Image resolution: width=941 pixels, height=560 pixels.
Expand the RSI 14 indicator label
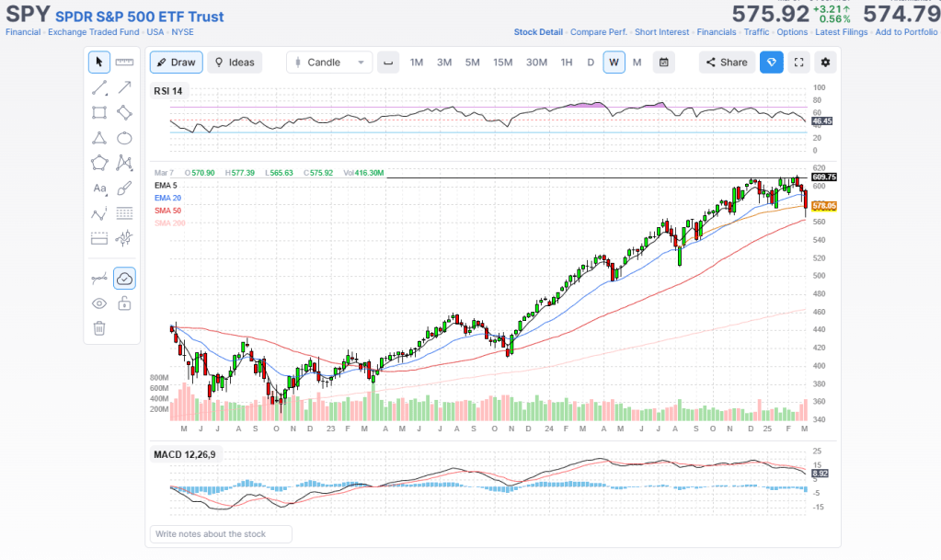click(x=167, y=90)
